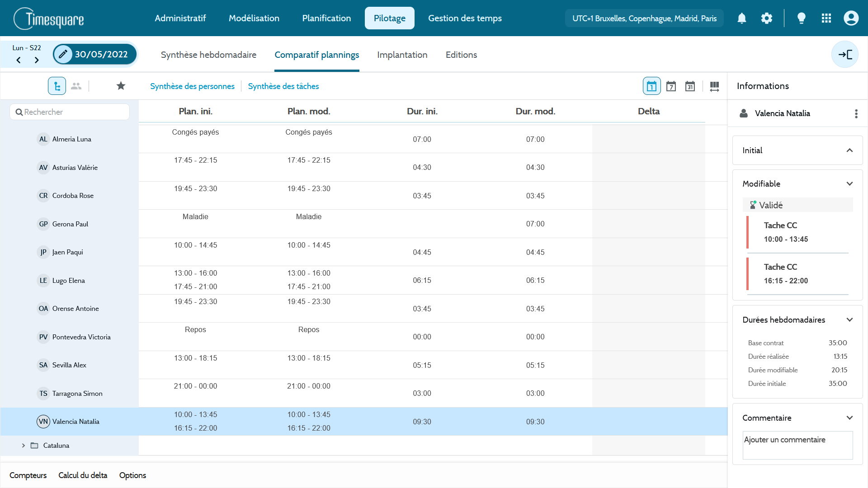Screen dimensions: 868x488
Task: Edit the date with pencil icon
Action: pyautogui.click(x=63, y=54)
